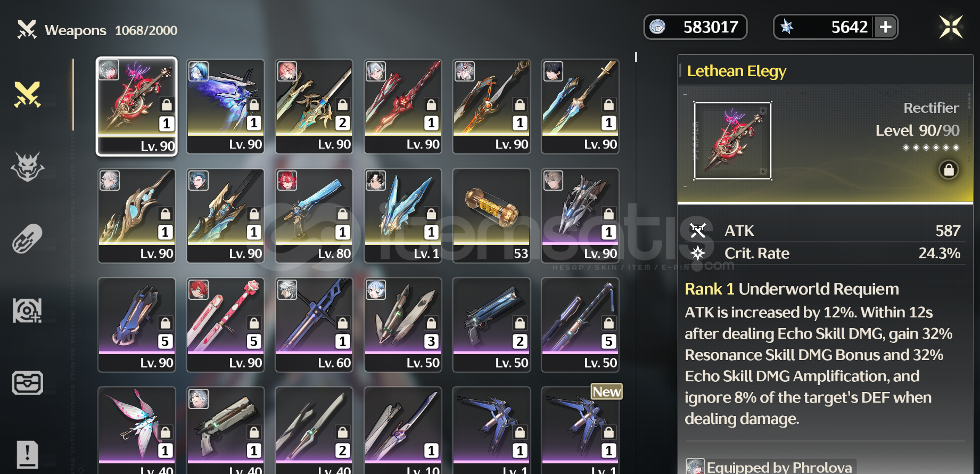The height and width of the screenshot is (474, 980).
Task: Select the Lv. 80 blue pistol weapon
Action: (x=314, y=216)
